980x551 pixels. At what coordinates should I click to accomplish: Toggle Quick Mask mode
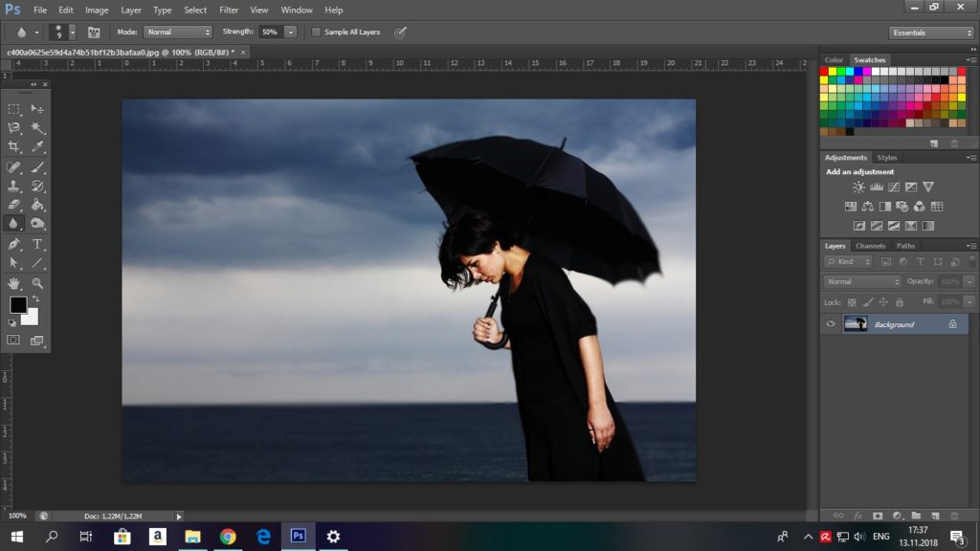[13, 341]
